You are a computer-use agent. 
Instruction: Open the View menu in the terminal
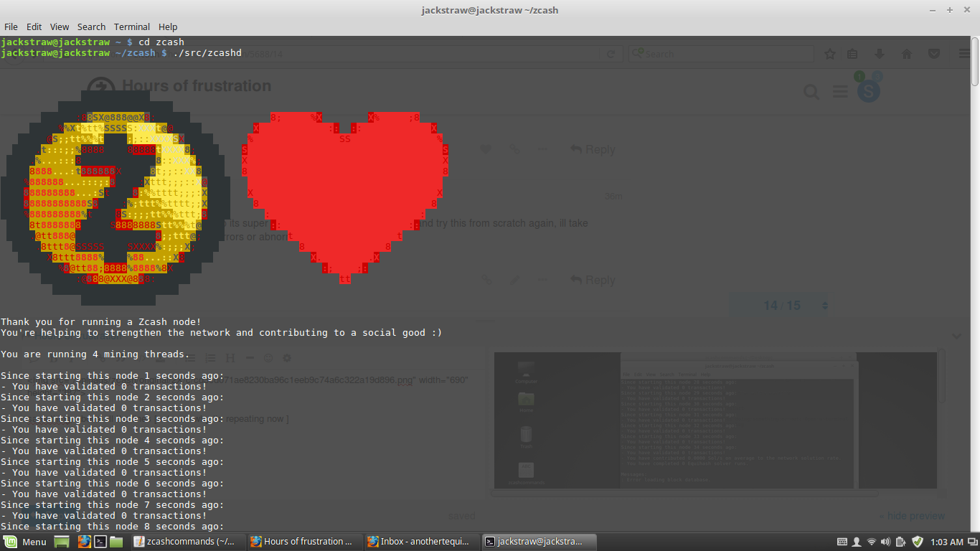(x=60, y=27)
